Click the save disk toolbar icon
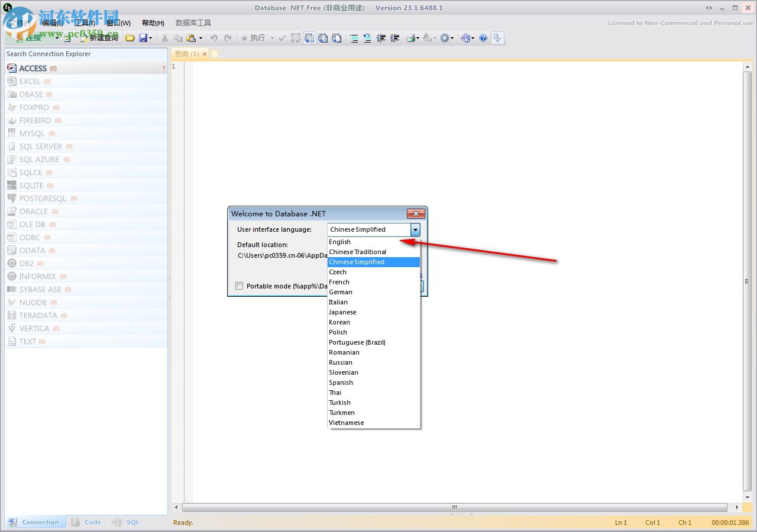This screenshot has width=757, height=532. (x=143, y=38)
